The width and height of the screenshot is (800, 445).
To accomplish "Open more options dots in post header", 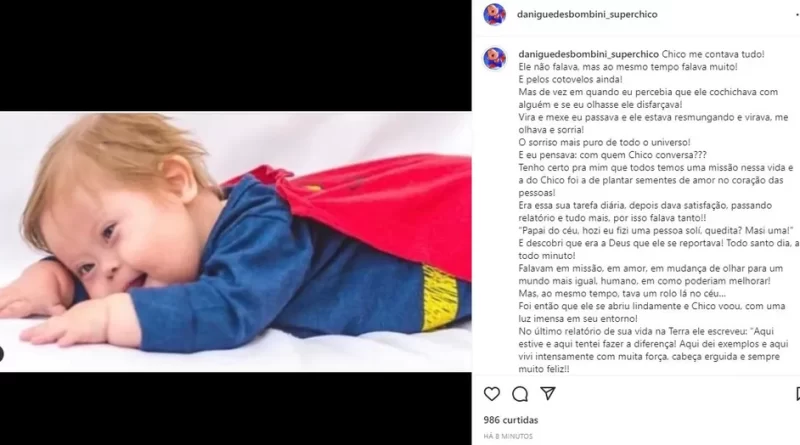I will pos(797,15).
